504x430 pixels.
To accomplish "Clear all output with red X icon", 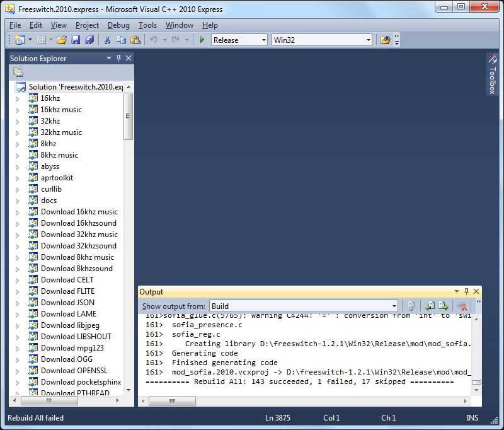I will coord(462,306).
